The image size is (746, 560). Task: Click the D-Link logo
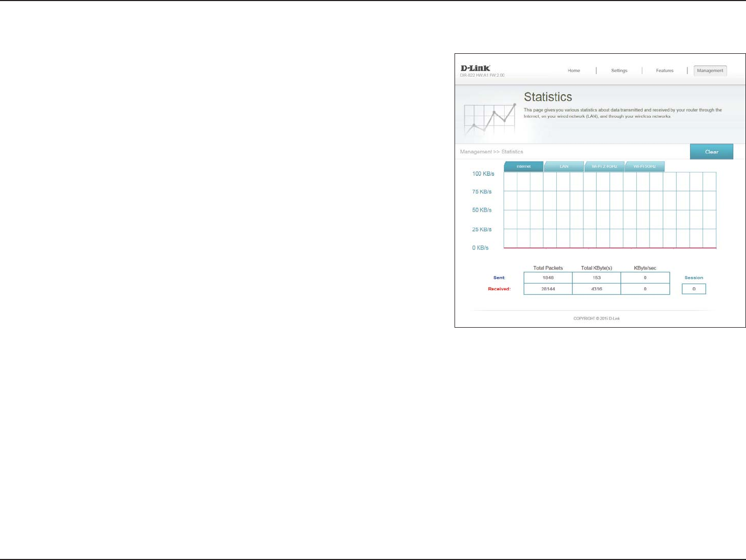475,68
